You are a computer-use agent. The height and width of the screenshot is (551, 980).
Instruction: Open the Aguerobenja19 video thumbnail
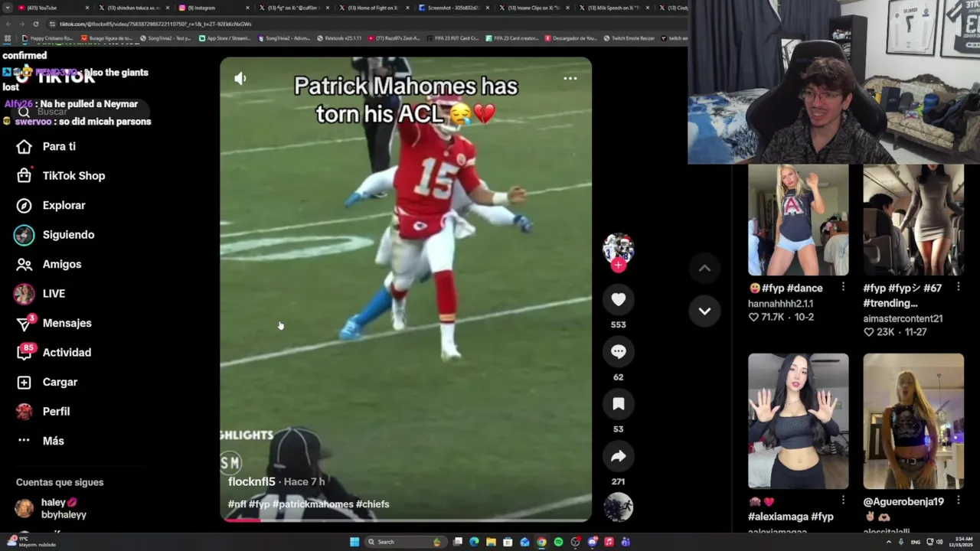click(x=913, y=421)
